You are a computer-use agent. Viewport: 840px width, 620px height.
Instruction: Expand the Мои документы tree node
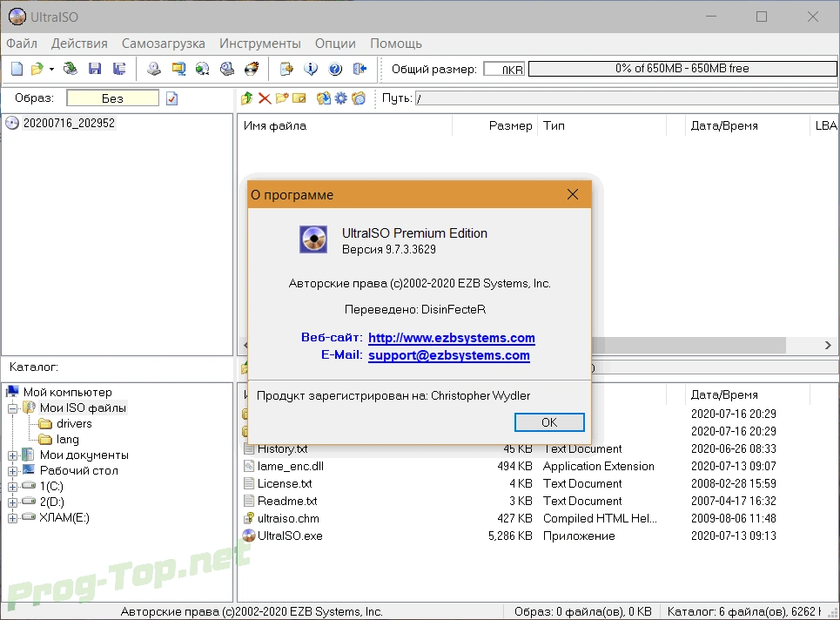coord(13,455)
